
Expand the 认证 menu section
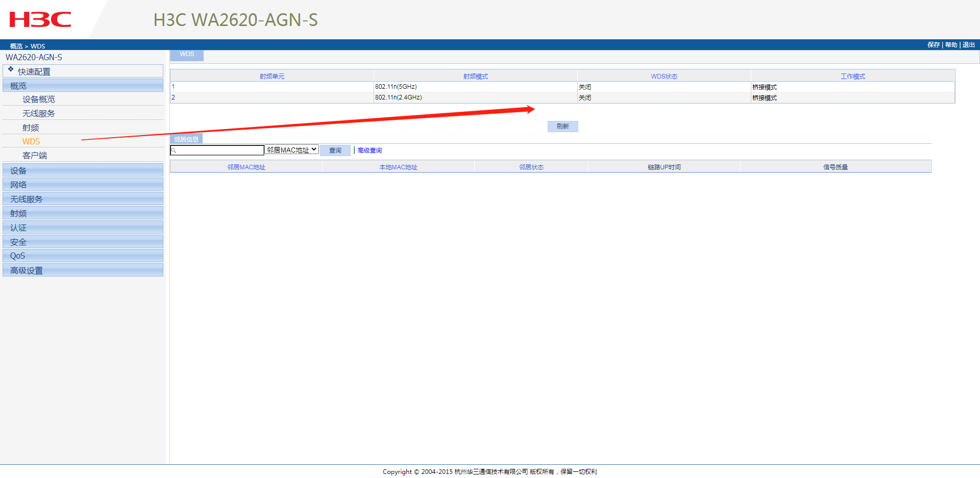[83, 228]
